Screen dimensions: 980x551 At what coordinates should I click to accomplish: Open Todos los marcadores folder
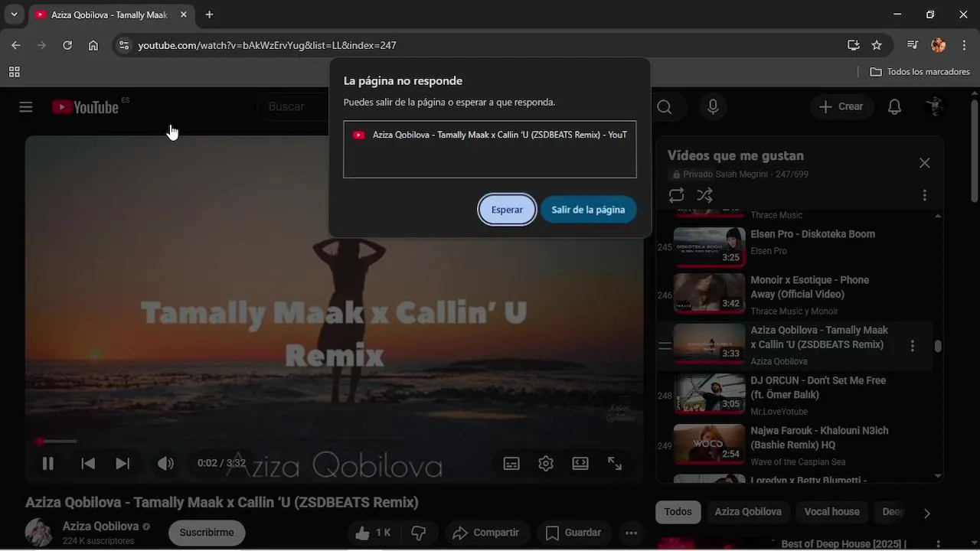click(920, 72)
